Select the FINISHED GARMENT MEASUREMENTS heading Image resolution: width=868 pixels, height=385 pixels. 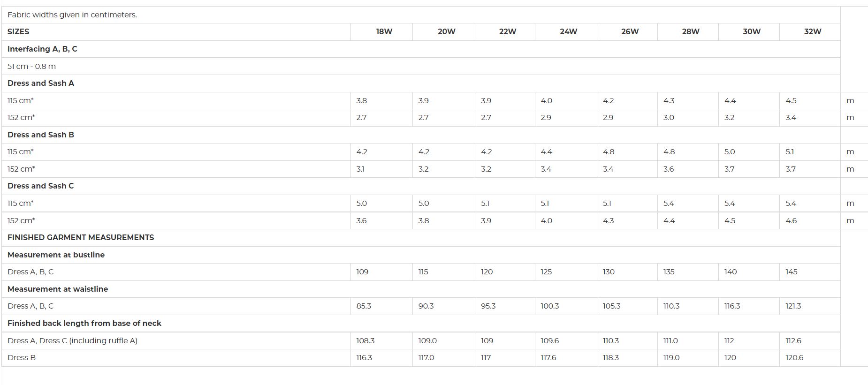coord(81,237)
